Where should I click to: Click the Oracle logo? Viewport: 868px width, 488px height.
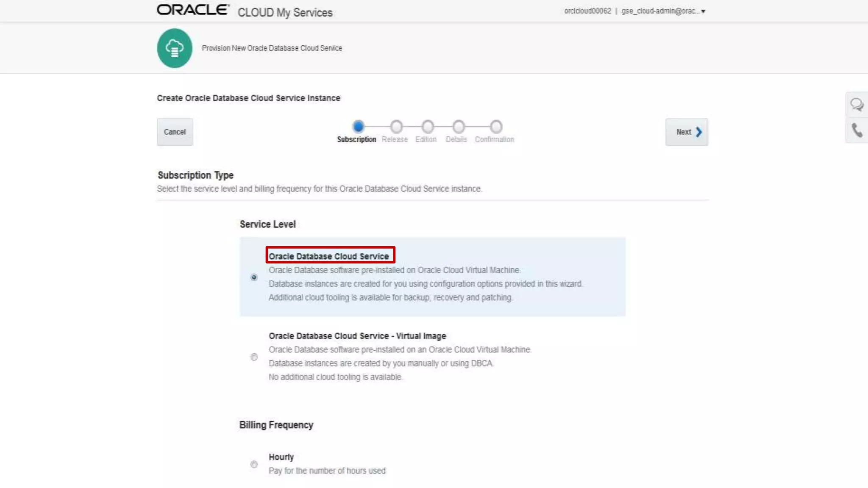pos(193,10)
